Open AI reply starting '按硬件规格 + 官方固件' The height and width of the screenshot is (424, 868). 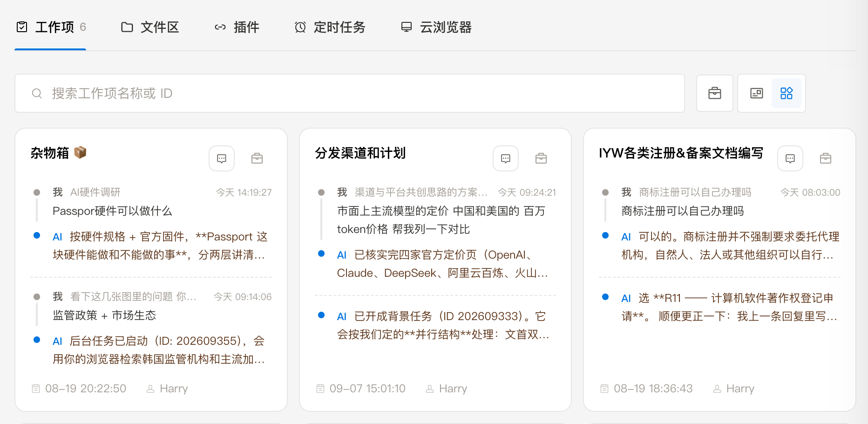click(x=160, y=246)
